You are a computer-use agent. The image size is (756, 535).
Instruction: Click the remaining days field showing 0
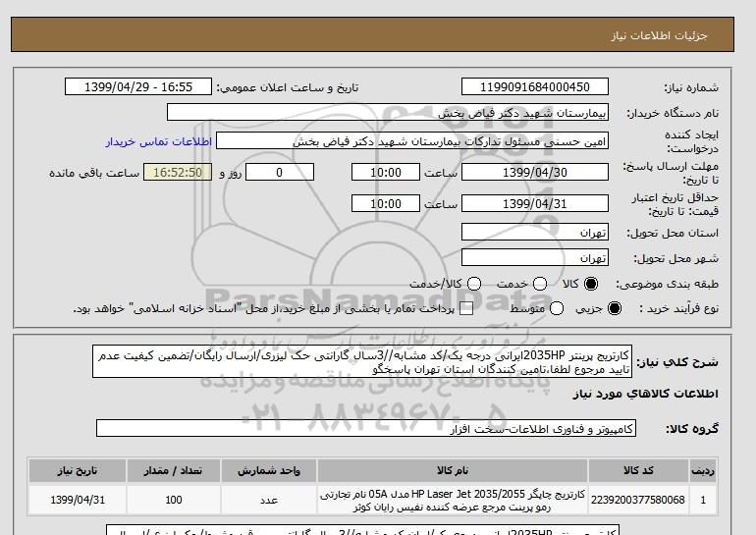(280, 172)
